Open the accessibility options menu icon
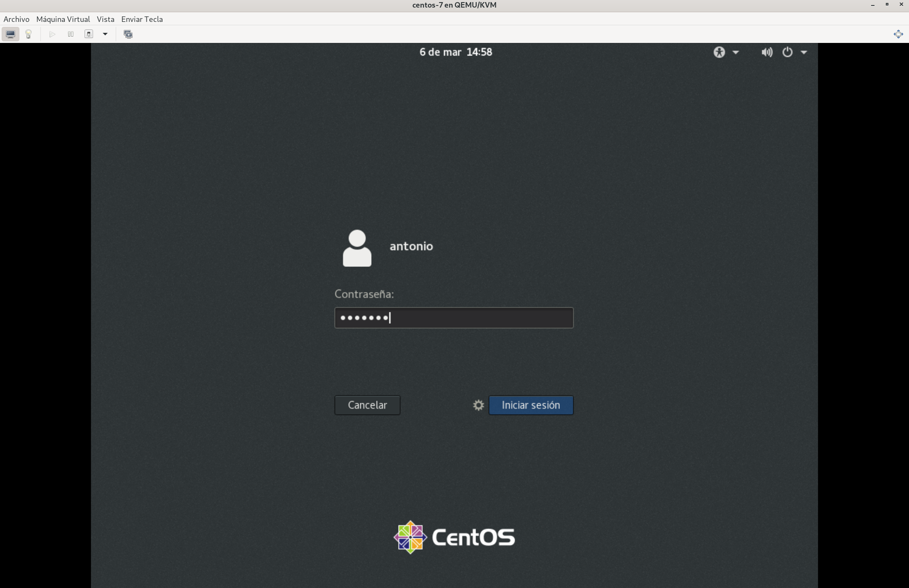The image size is (909, 588). click(x=720, y=52)
